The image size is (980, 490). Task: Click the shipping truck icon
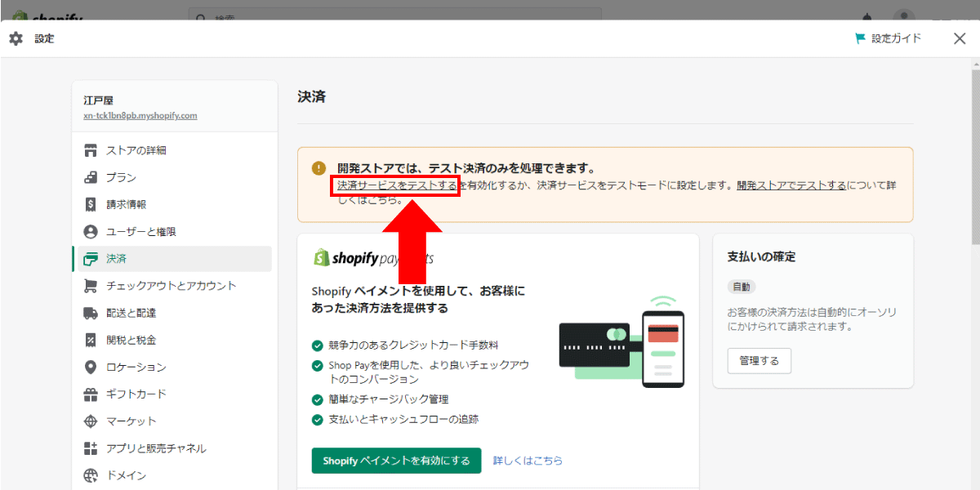coord(91,313)
